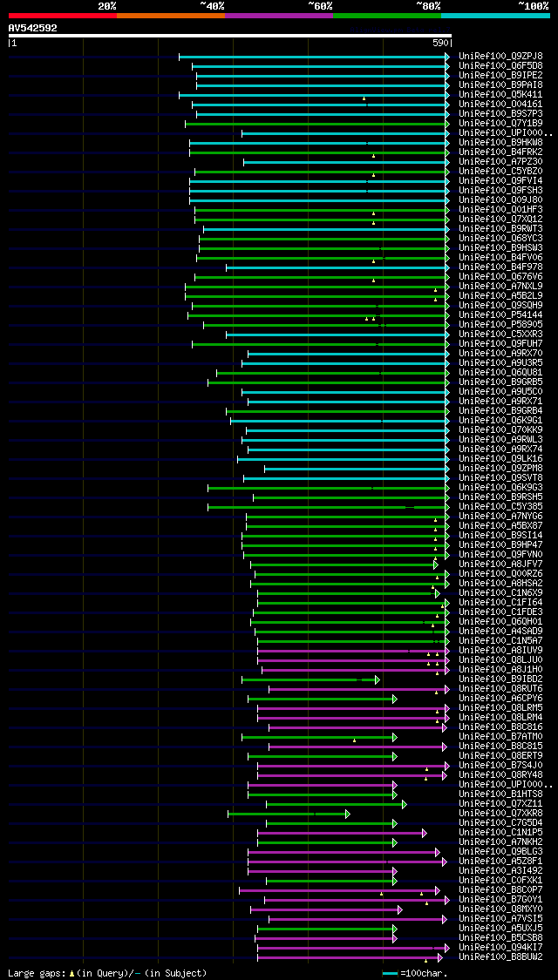558x980 pixels.
Task: Click hit UniRef100_Q5K411
Action: coord(500,94)
